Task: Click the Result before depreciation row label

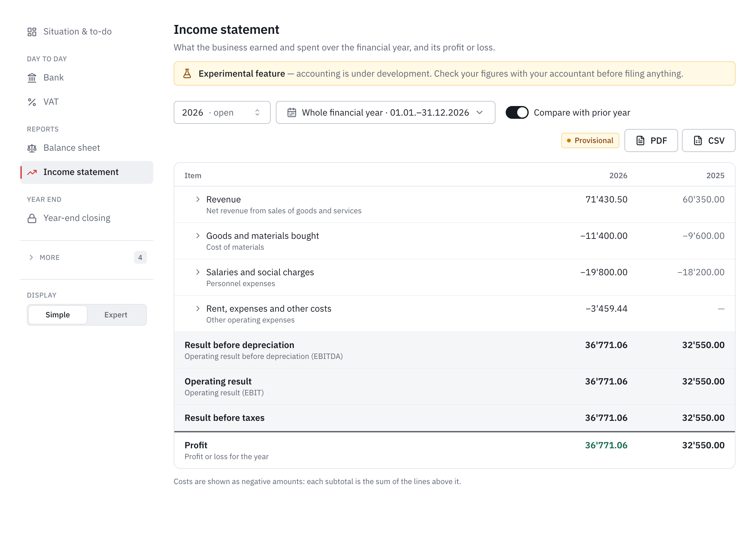Action: click(x=239, y=345)
